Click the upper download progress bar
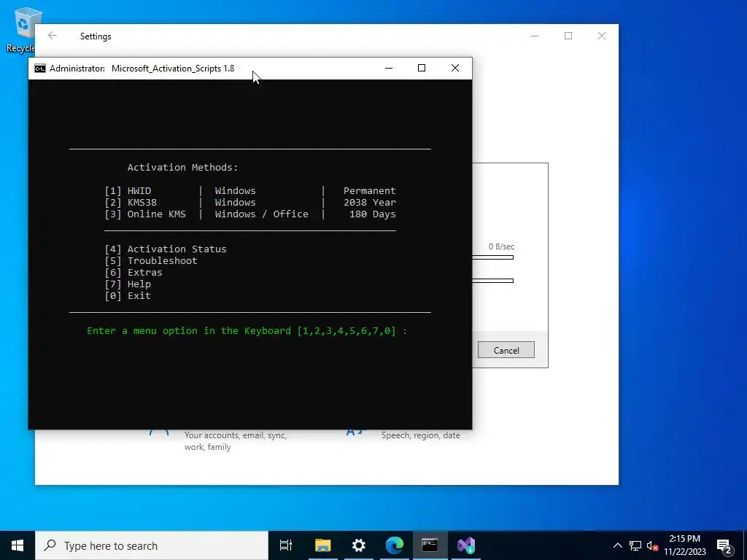The image size is (747, 560). [x=492, y=257]
